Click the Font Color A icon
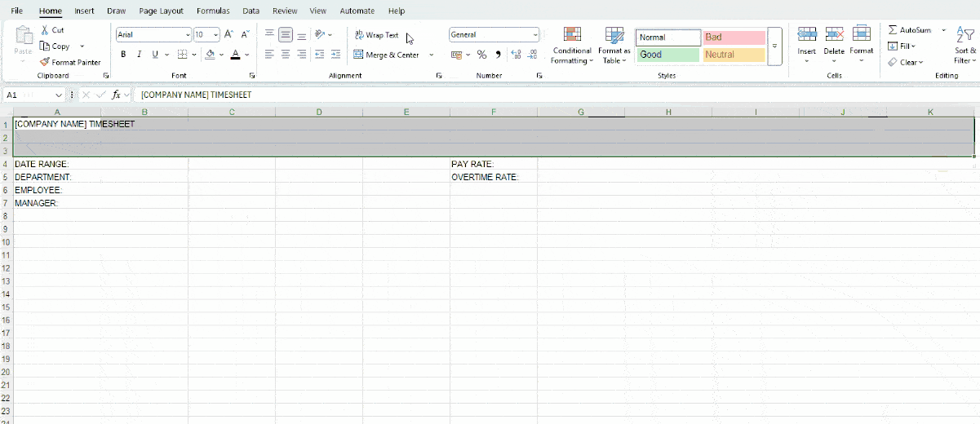The image size is (980, 424). [235, 55]
